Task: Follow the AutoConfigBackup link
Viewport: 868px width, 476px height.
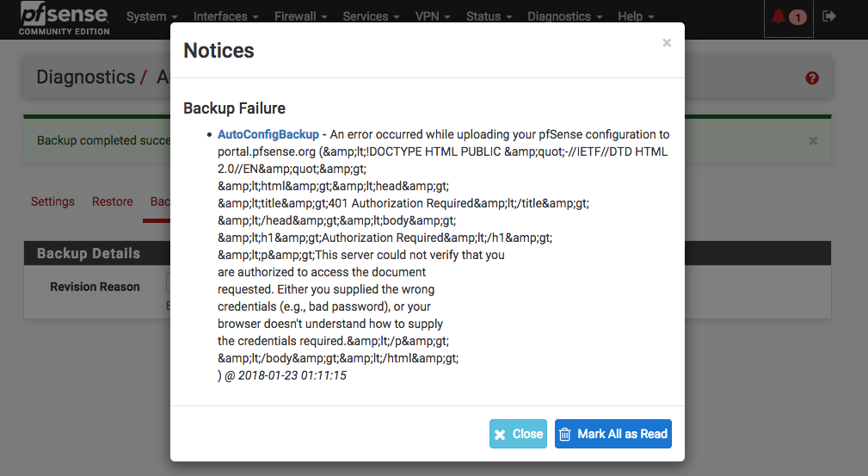Action: pyautogui.click(x=268, y=135)
